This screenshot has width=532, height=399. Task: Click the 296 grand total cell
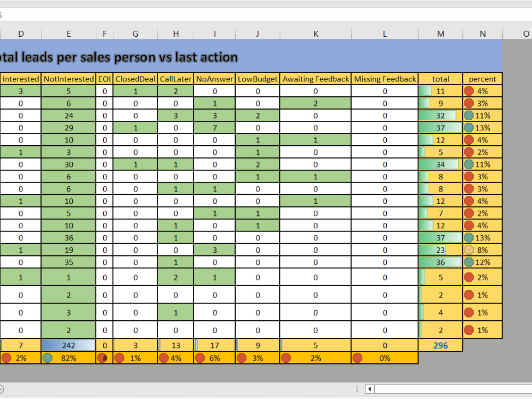click(440, 345)
